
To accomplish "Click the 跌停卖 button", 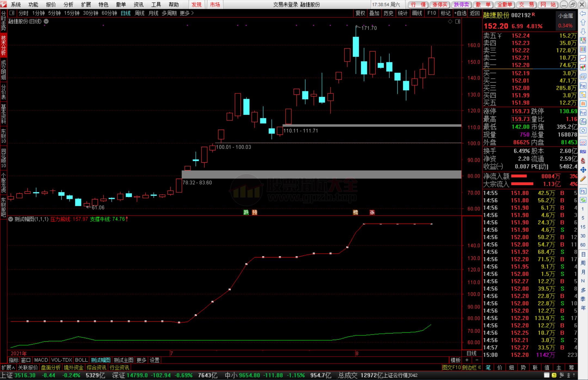I will [461, 5].
